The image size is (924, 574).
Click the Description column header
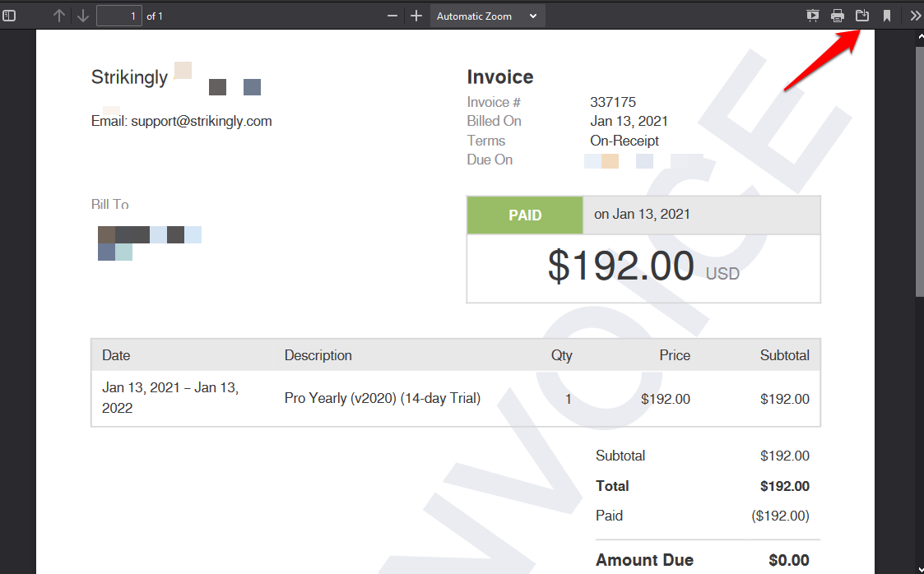click(x=318, y=355)
